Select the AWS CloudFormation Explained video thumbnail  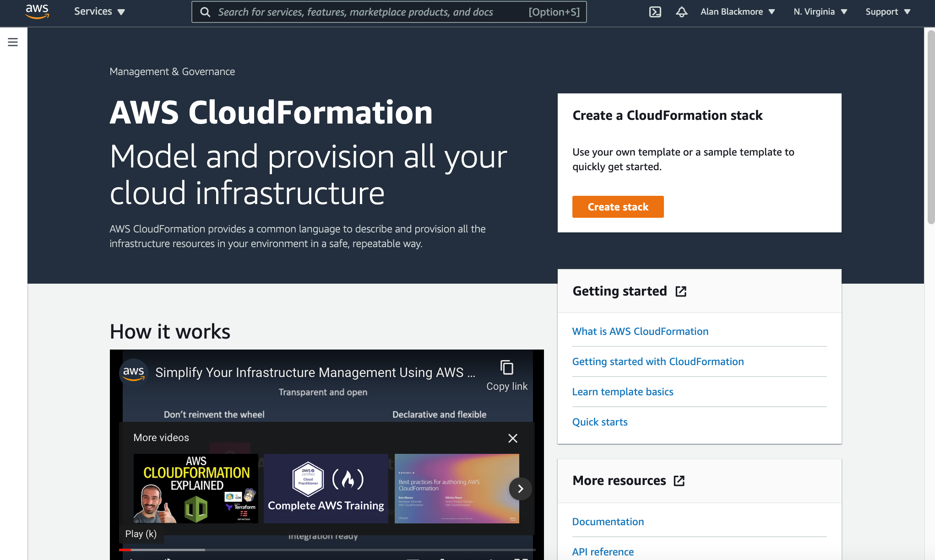pos(195,488)
